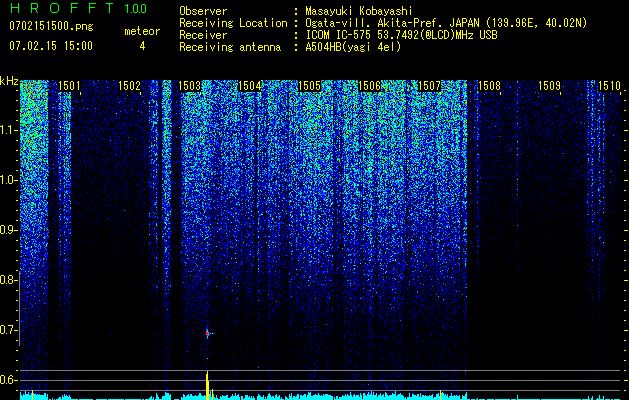Click the Receiving antenna label
Image resolution: width=629 pixels, height=400 pixels.
click(230, 47)
